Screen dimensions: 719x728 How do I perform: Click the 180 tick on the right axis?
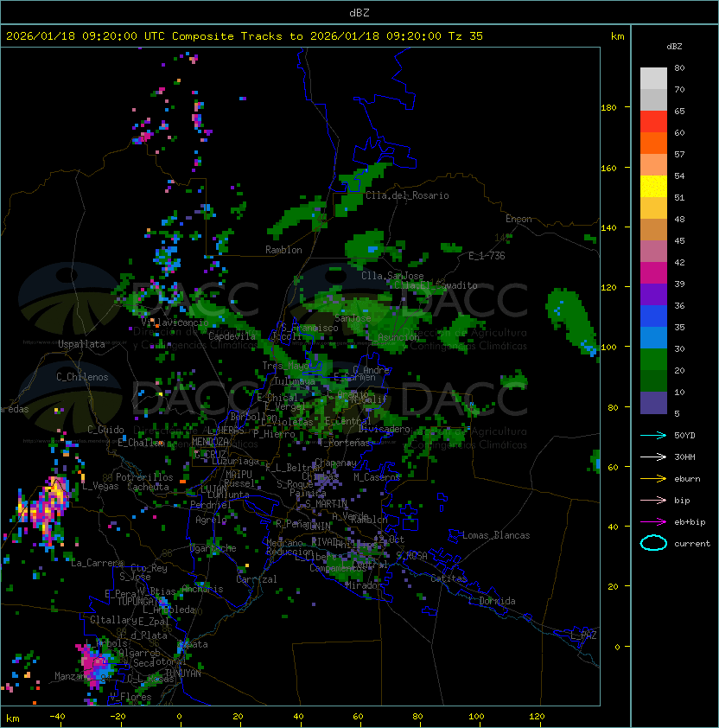coord(608,108)
